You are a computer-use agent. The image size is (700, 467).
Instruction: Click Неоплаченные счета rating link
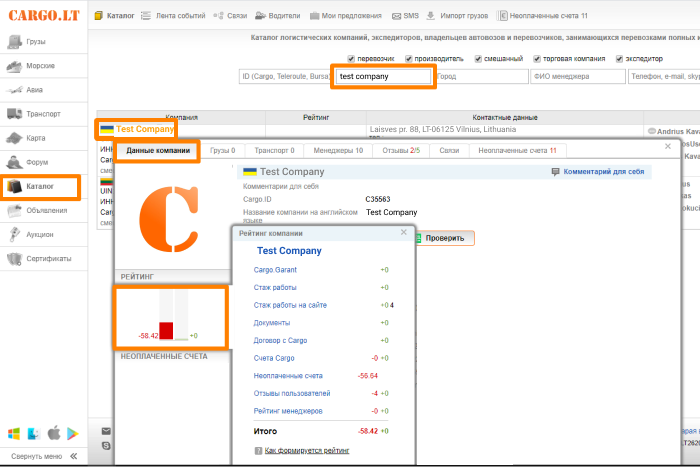(x=288, y=375)
